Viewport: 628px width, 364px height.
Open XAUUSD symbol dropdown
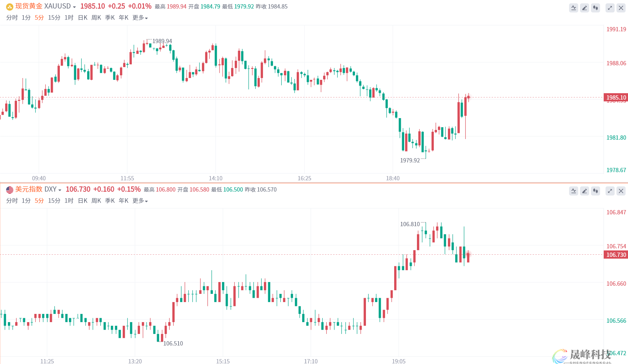[74, 7]
